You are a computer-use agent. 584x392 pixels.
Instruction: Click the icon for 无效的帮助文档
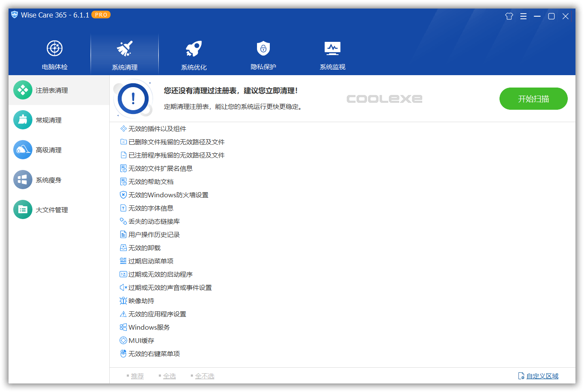pos(123,181)
